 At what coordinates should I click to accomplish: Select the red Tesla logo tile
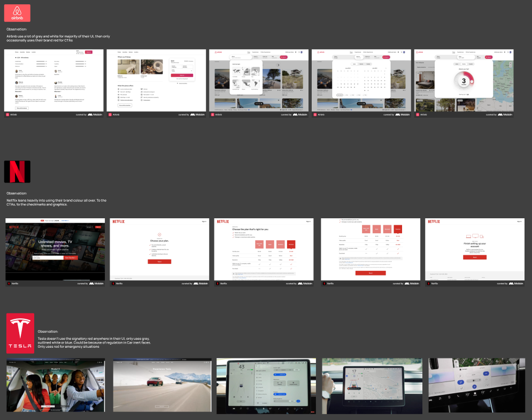point(20,333)
